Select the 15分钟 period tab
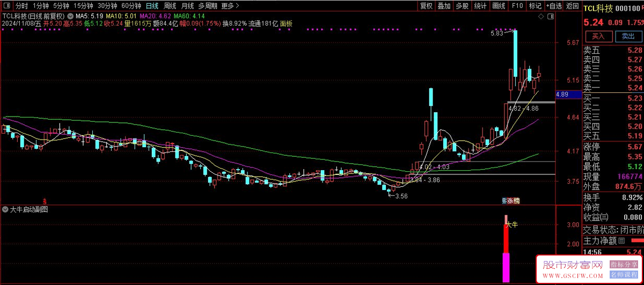 (x=83, y=6)
